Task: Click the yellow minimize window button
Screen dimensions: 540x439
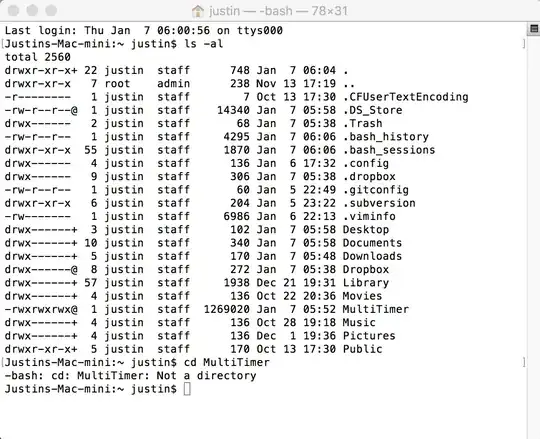Action: (x=32, y=10)
